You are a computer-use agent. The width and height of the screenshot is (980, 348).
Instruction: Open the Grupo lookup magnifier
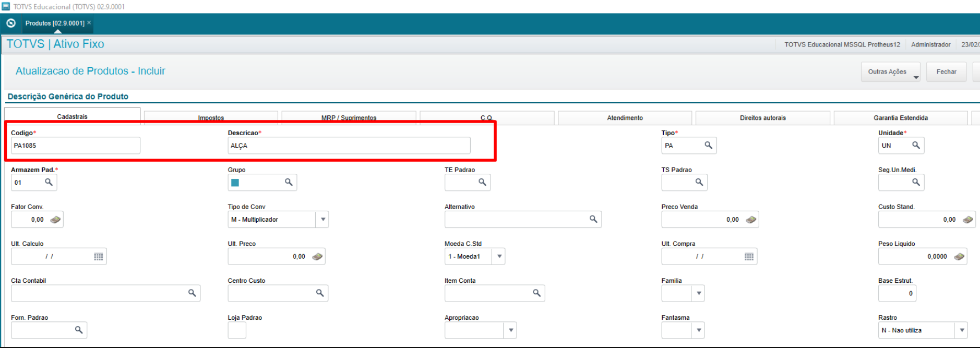pyautogui.click(x=289, y=182)
